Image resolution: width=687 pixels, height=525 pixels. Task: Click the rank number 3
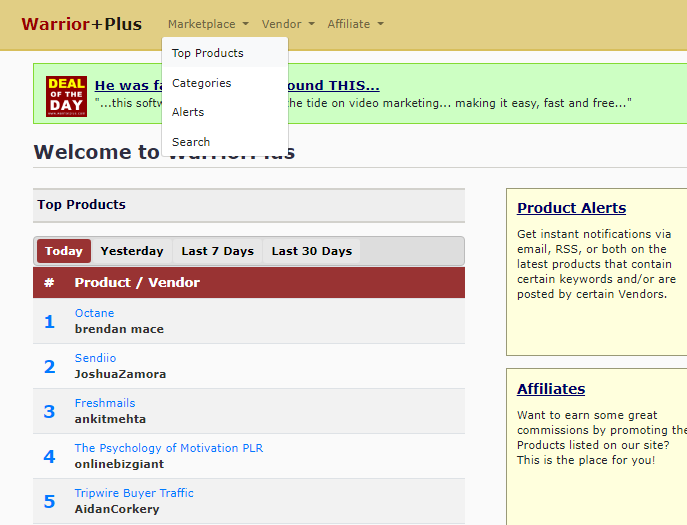point(50,411)
